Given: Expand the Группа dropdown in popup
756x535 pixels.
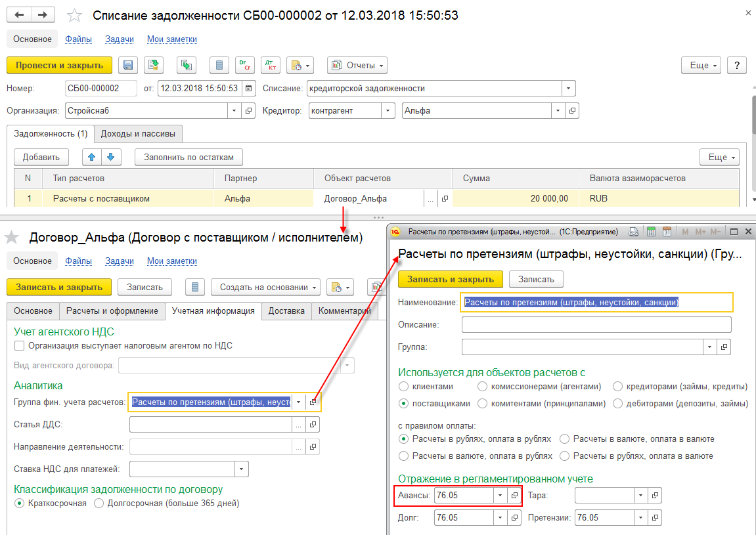Looking at the screenshot, I should (x=709, y=347).
